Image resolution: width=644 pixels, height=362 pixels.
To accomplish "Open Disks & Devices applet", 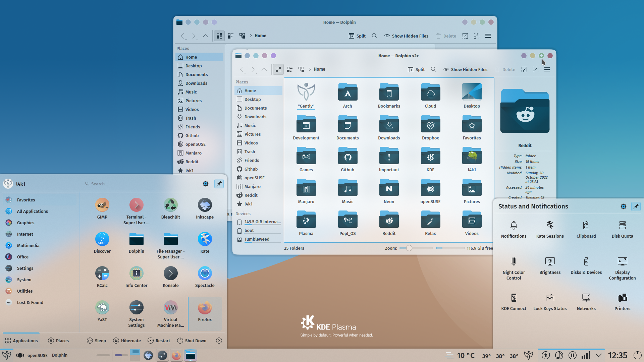I will (586, 266).
